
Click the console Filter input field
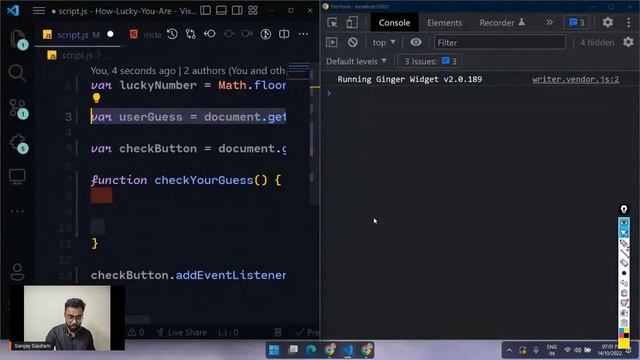tap(500, 42)
